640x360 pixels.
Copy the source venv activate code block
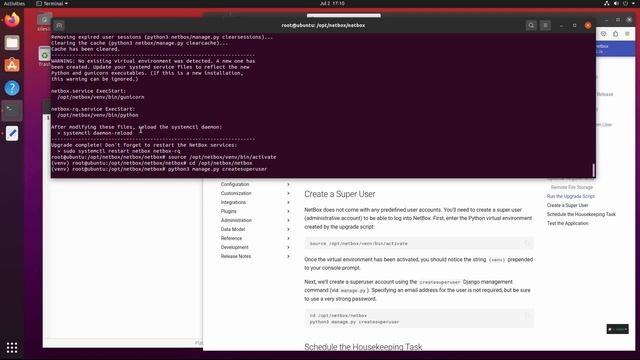[x=527, y=243]
